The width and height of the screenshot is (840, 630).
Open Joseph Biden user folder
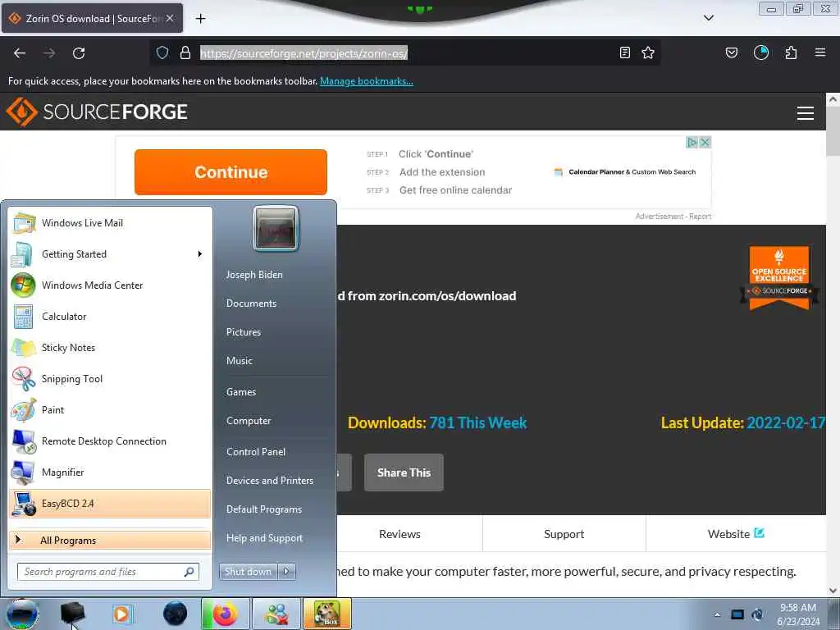point(254,274)
